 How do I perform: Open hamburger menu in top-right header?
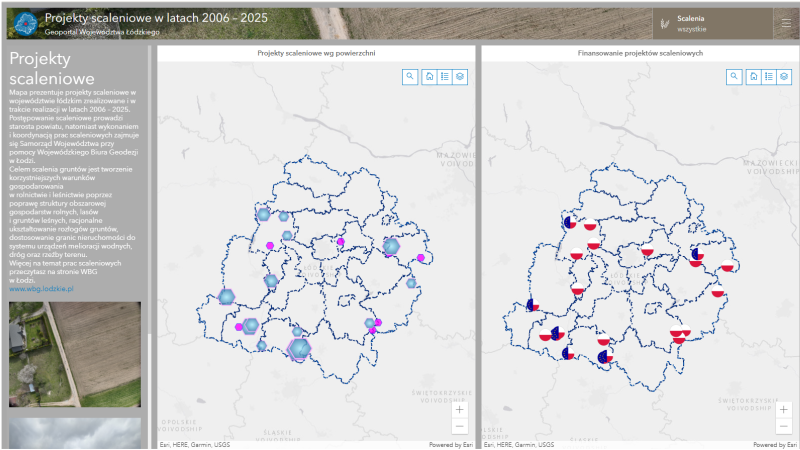784,22
